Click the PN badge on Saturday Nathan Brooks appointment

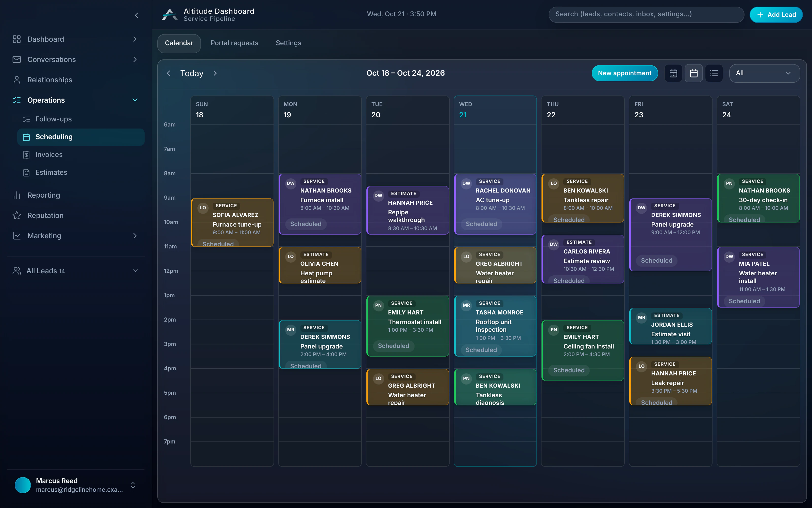pyautogui.click(x=729, y=183)
